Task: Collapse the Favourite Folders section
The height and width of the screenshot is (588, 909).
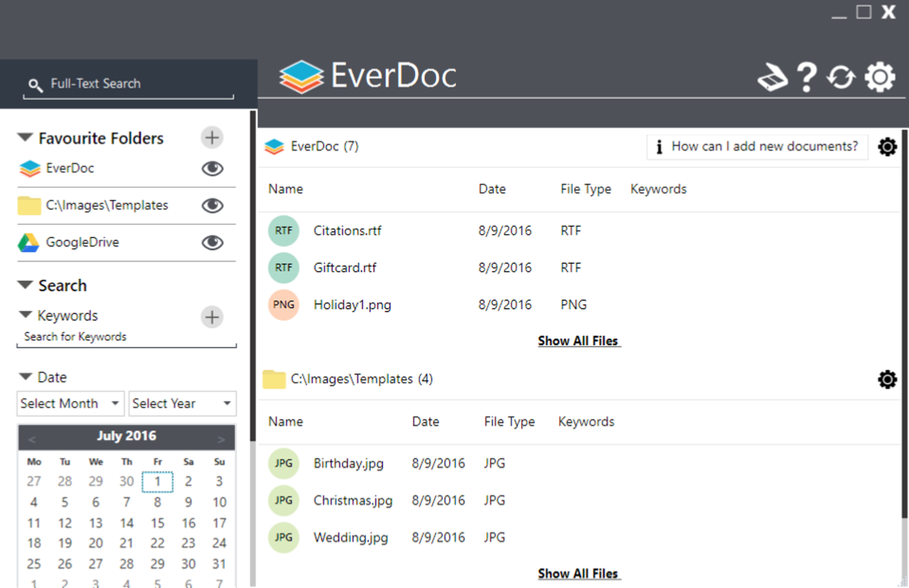Action: [x=25, y=137]
